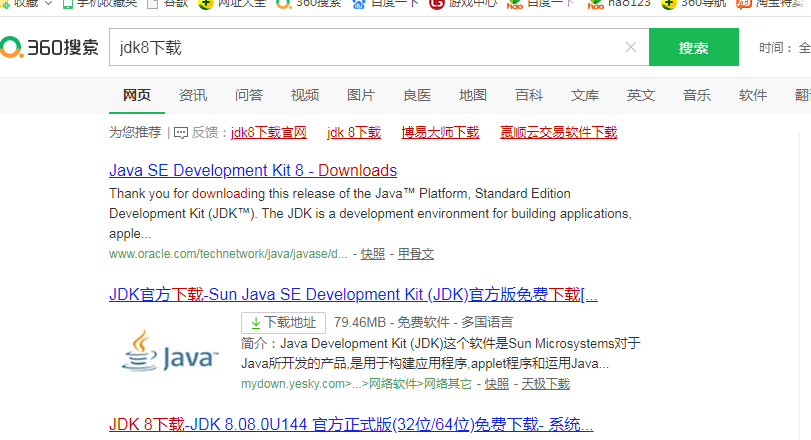Click the green 搜索 button
The width and height of the screenshot is (811, 440).
click(694, 48)
